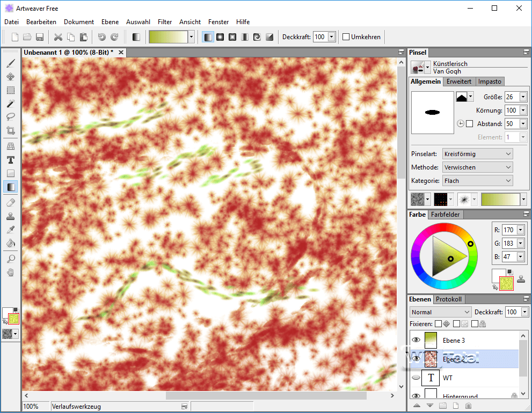This screenshot has width=532, height=413.
Task: Pick the Crop tool
Action: coord(10,130)
